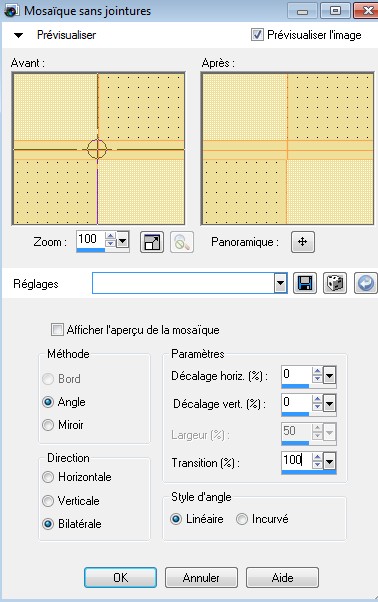
Task: Click the Annuler button
Action: pos(201,577)
